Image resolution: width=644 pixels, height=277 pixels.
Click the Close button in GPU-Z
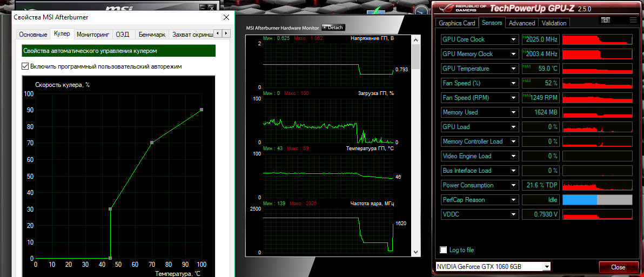tap(618, 267)
